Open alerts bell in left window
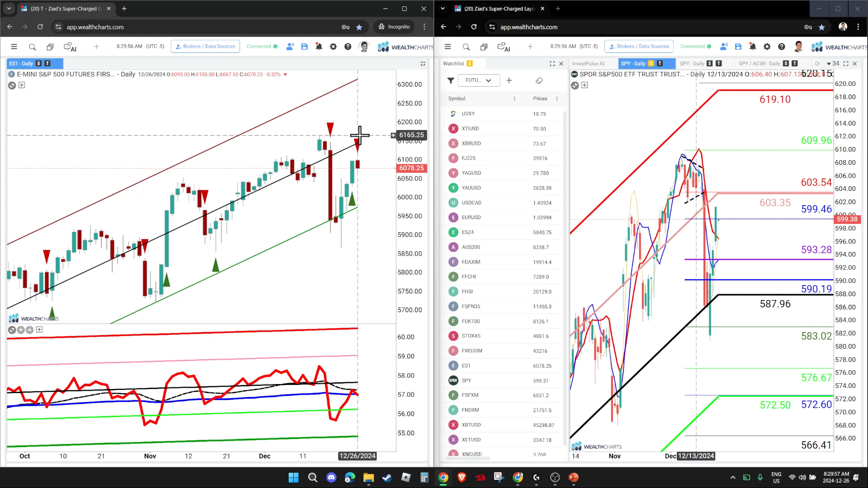The width and height of the screenshot is (868, 488). coord(319,47)
